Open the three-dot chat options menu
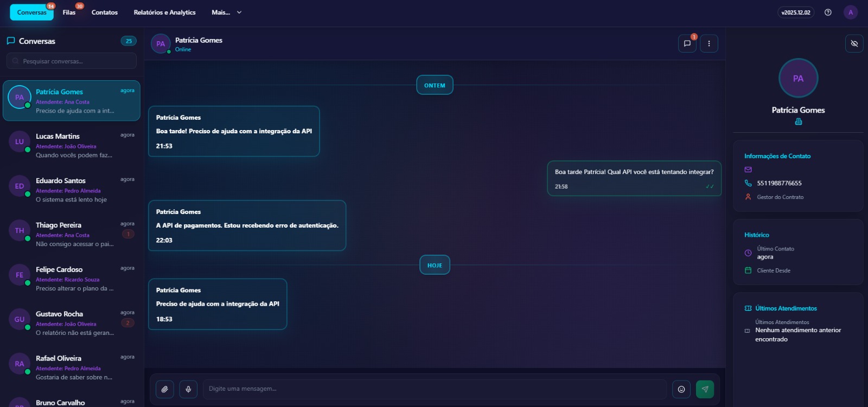The image size is (868, 407). pos(709,43)
